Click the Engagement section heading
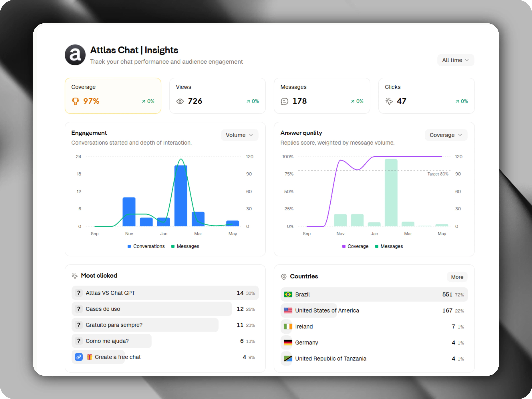 point(89,133)
